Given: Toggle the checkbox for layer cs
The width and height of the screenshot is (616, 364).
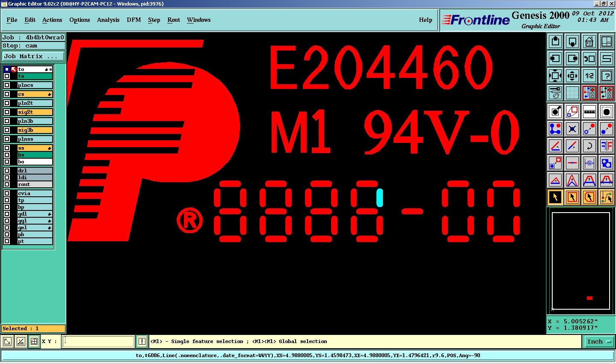Looking at the screenshot, I should click(7, 94).
